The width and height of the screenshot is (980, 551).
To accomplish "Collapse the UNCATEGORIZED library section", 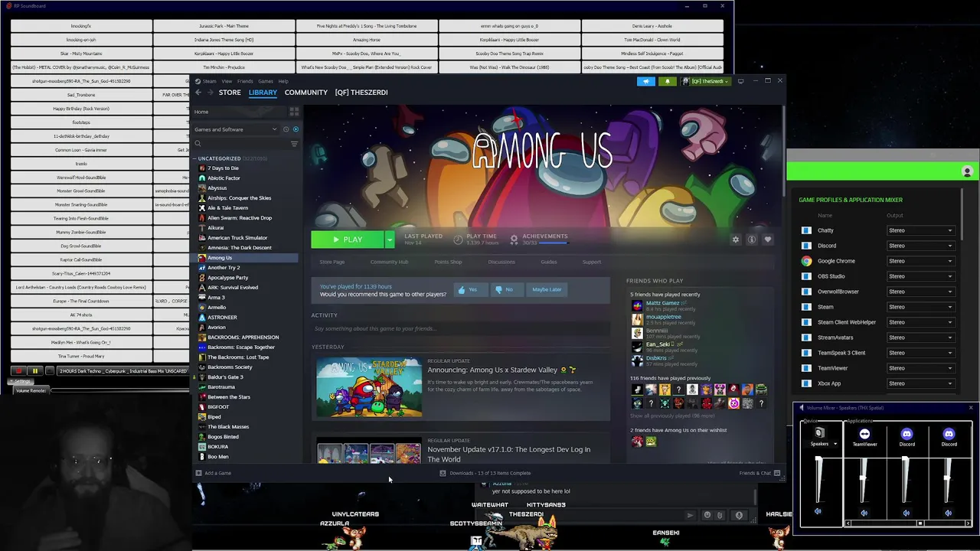I will click(194, 158).
